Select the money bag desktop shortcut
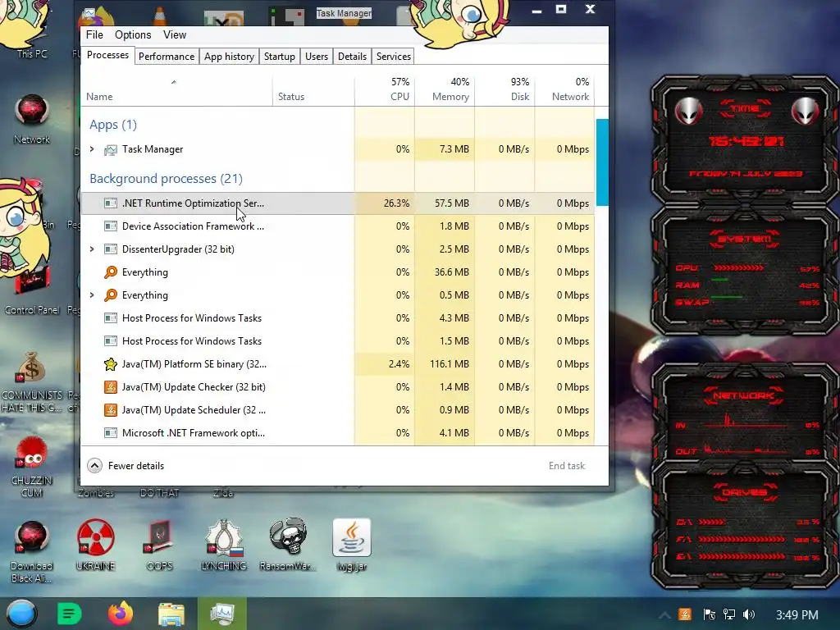The width and height of the screenshot is (840, 630). 32,381
